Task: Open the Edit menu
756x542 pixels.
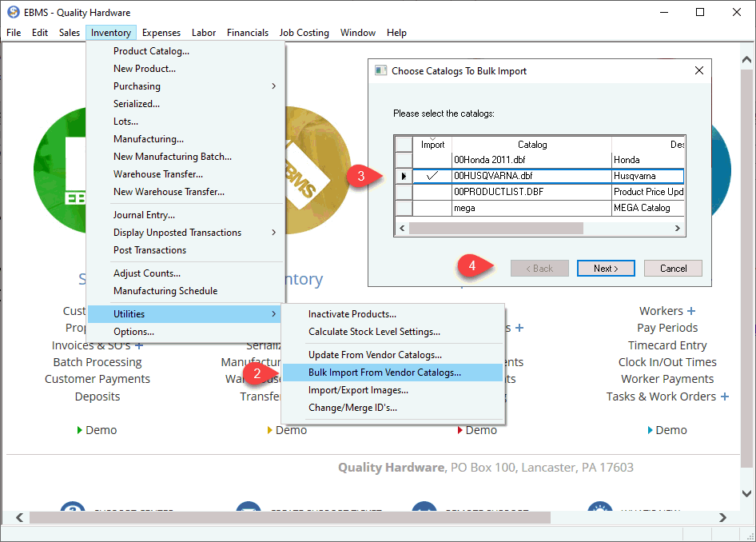Action: (x=39, y=32)
